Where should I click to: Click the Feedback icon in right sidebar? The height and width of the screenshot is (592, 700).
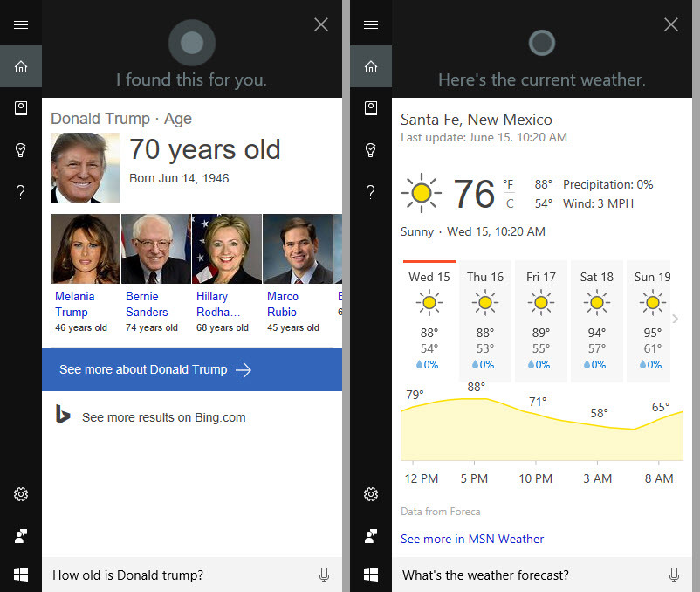click(x=370, y=535)
